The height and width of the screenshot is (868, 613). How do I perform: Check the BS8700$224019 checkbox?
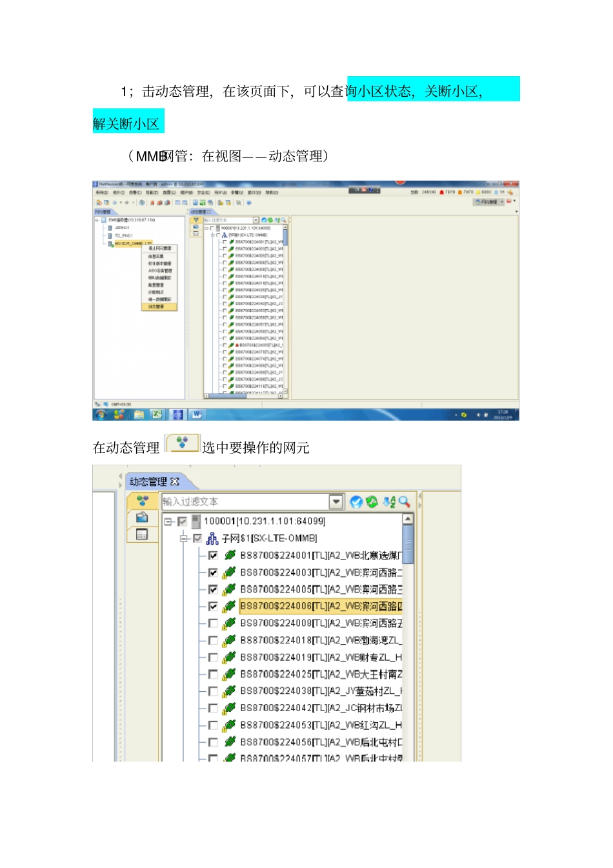(212, 657)
